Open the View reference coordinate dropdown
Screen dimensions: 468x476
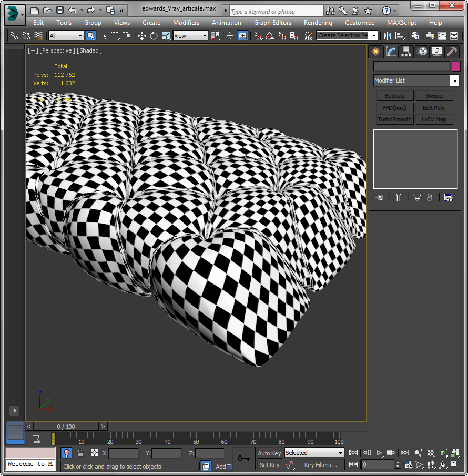point(190,36)
